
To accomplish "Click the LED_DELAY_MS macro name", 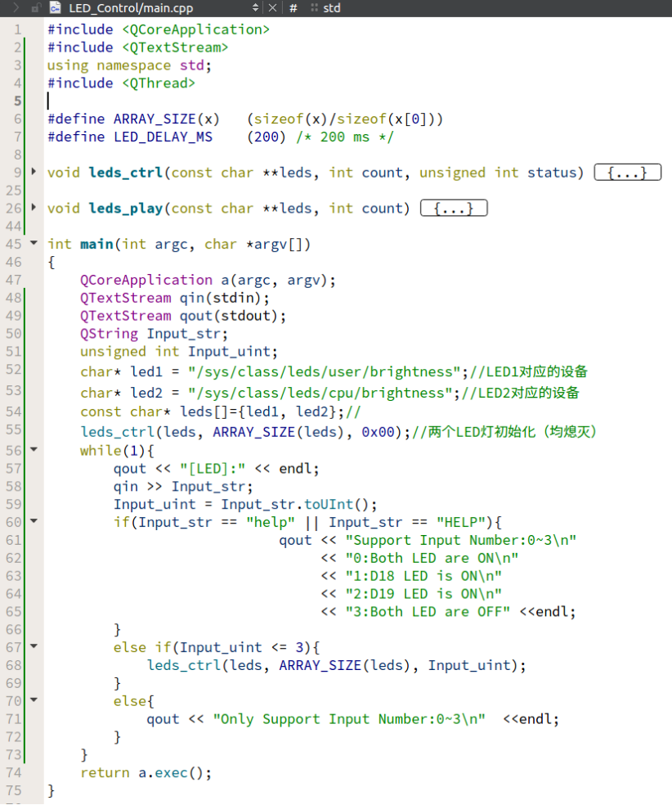I will pos(164,137).
